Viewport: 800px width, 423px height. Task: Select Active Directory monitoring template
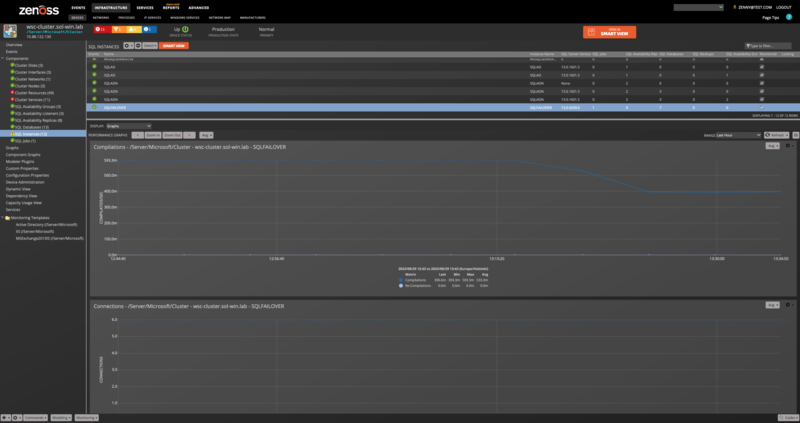point(46,225)
